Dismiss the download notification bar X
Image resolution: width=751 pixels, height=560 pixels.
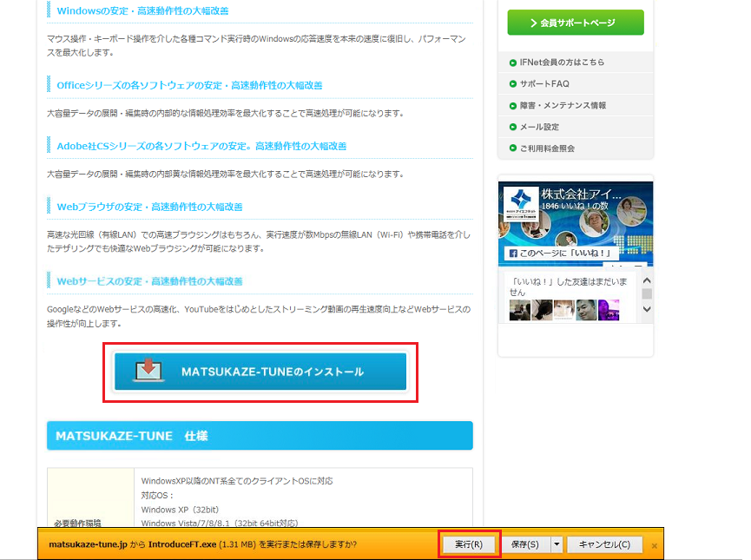pos(654,545)
